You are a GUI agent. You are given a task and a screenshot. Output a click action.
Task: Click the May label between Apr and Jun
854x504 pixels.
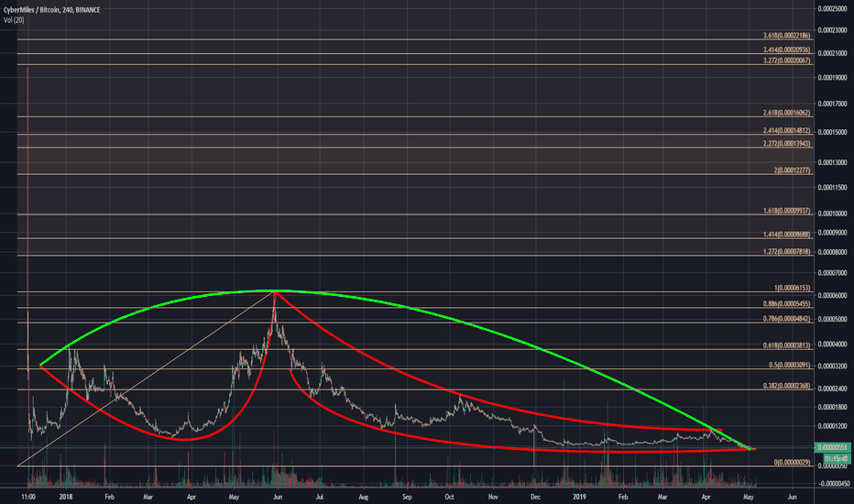pos(234,497)
